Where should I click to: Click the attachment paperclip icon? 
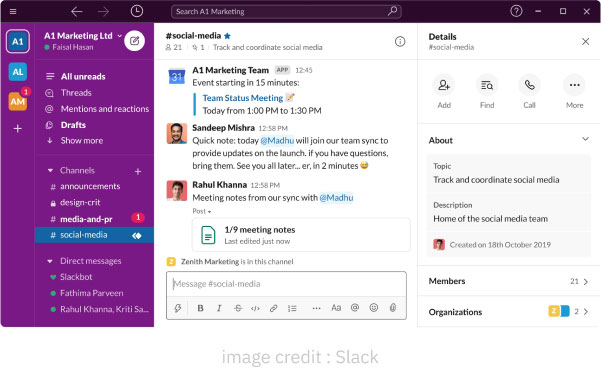point(393,307)
